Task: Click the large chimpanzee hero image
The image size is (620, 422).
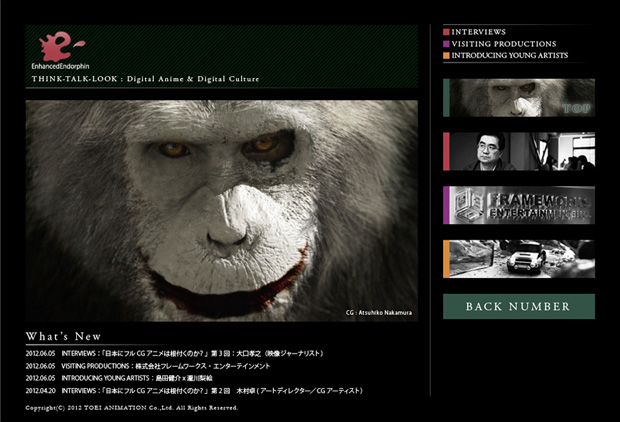Action: point(221,210)
